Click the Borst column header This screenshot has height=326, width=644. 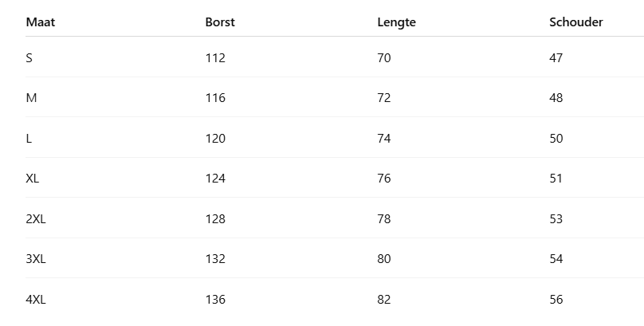coord(220,22)
